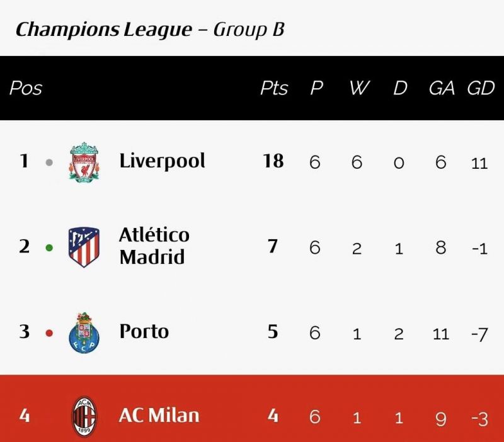Sort by the GD column header

[481, 88]
